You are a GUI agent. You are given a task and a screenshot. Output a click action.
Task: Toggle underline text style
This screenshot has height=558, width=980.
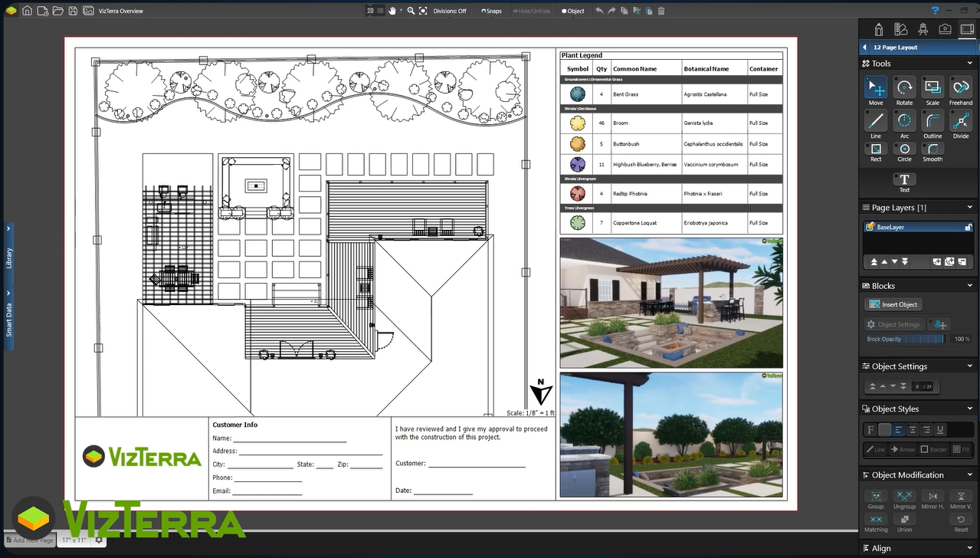pyautogui.click(x=940, y=430)
